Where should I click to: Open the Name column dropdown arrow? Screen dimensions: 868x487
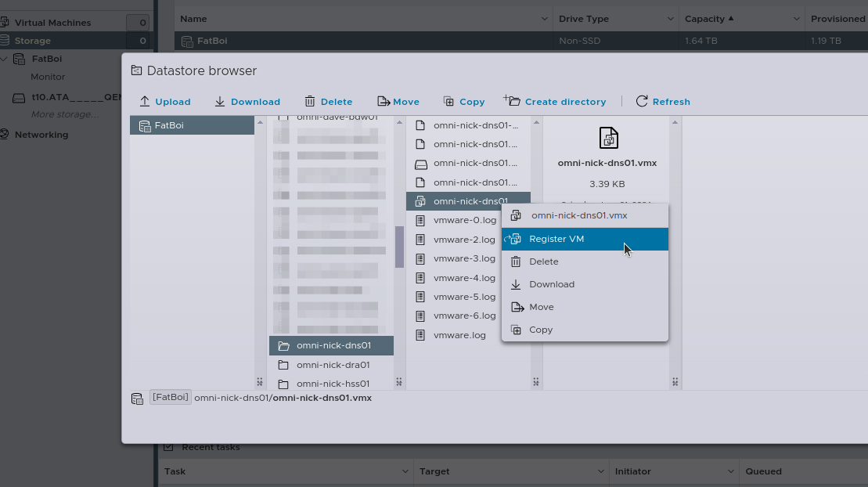point(545,19)
